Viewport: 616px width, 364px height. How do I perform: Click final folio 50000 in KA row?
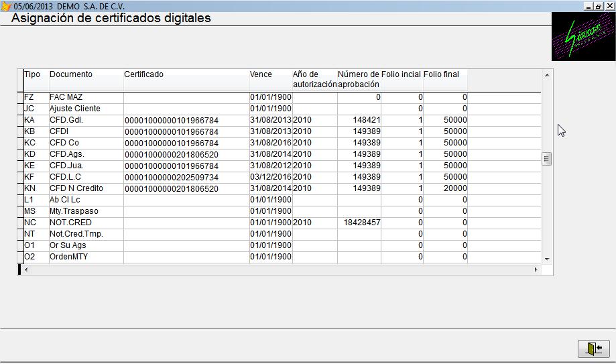pyautogui.click(x=445, y=120)
